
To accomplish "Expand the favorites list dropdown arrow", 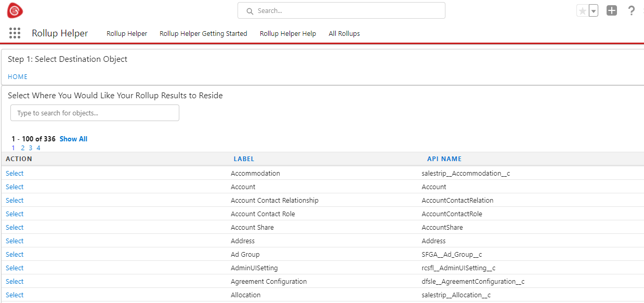I will (594, 11).
